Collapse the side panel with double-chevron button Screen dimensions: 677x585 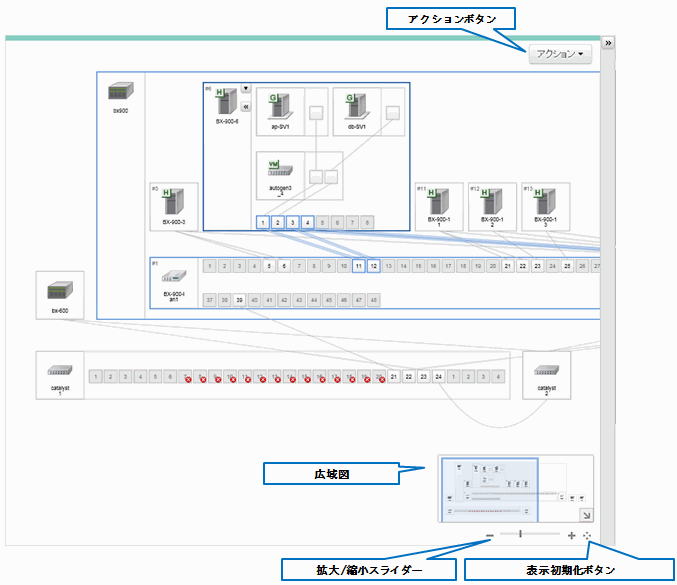[608, 43]
